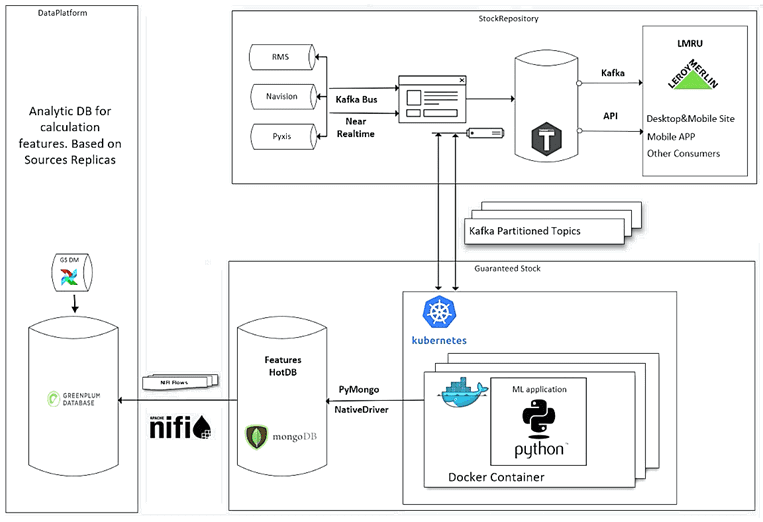
Task: Click the Leroy Merlin green triangle logo
Action: point(693,75)
